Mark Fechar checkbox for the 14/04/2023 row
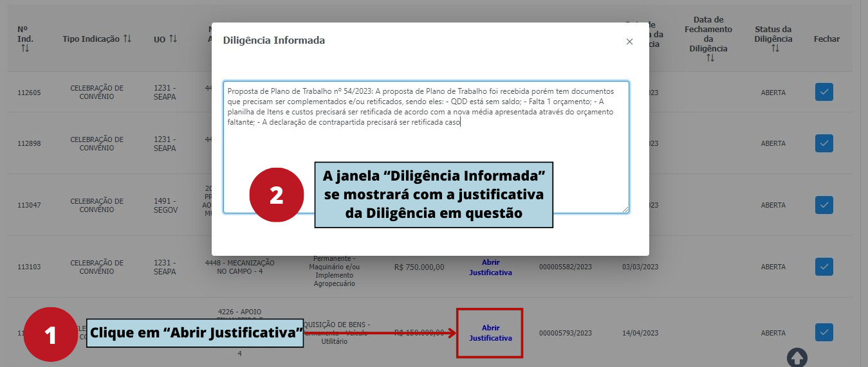 coord(824,332)
